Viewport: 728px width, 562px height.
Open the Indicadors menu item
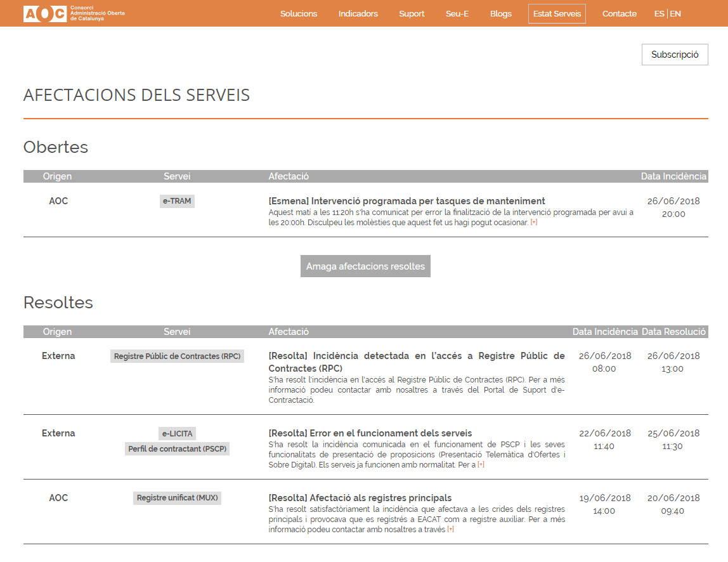[x=358, y=14]
